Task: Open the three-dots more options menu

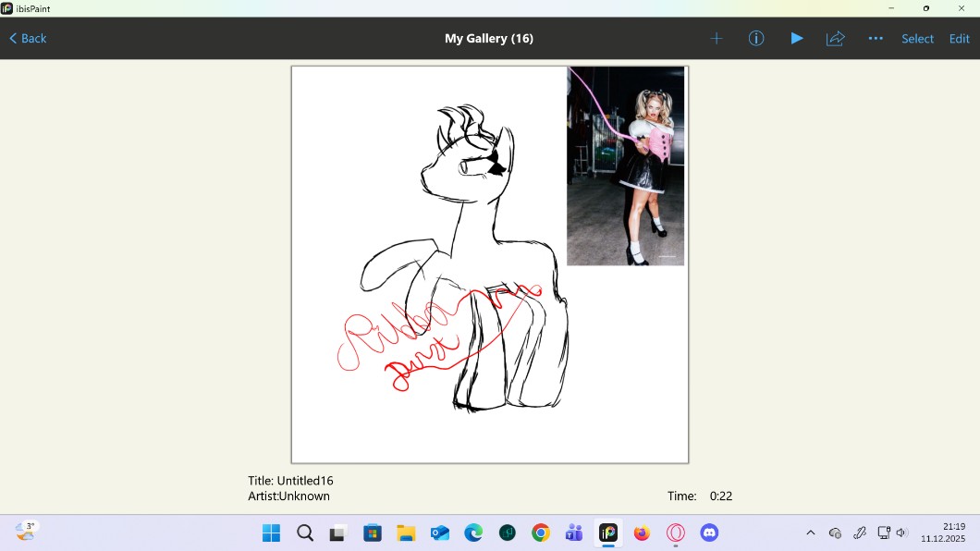Action: (876, 39)
